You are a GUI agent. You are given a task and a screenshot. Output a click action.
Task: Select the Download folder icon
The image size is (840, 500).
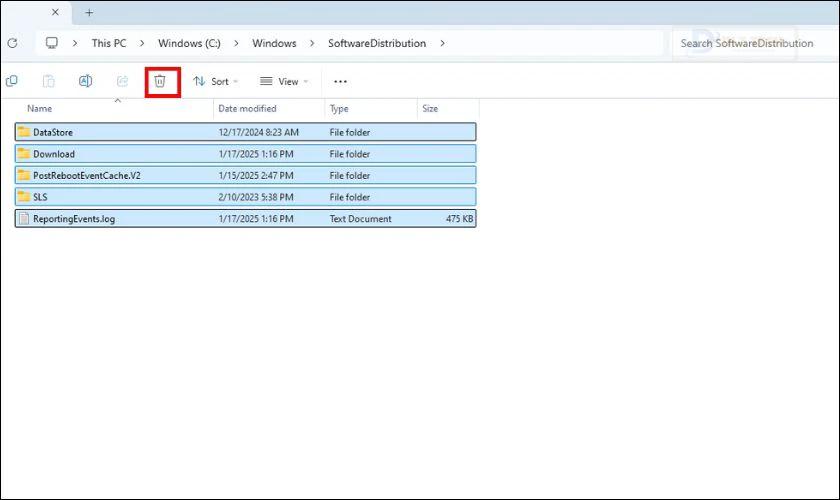[x=24, y=154]
